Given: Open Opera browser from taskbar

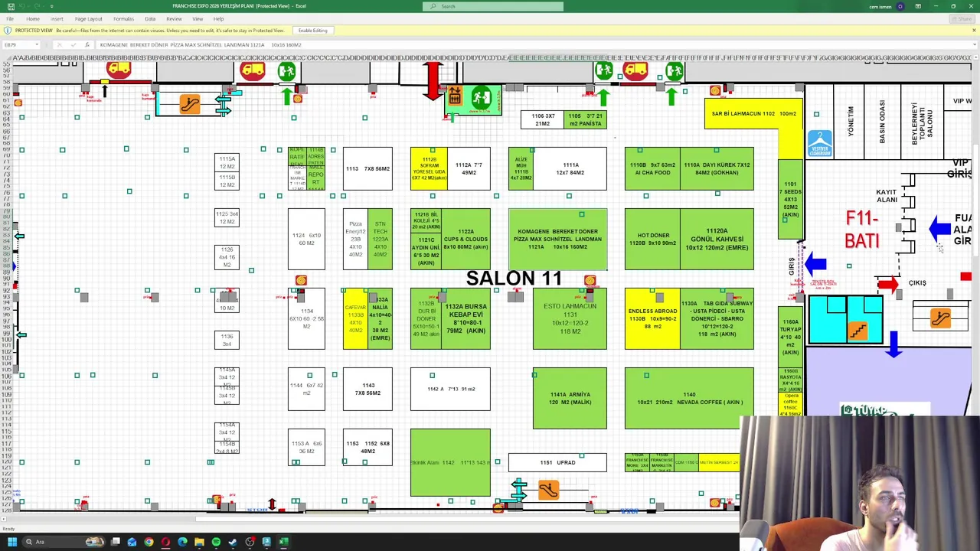Looking at the screenshot, I should tap(165, 542).
